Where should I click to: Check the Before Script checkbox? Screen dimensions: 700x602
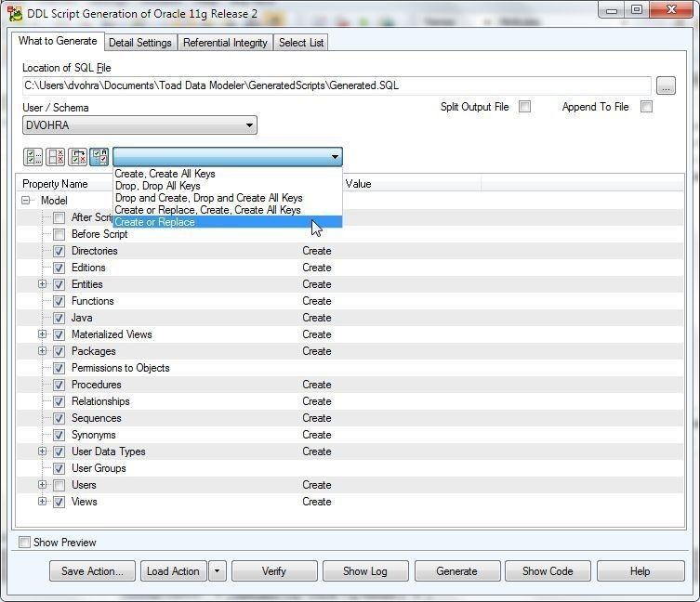tap(59, 234)
